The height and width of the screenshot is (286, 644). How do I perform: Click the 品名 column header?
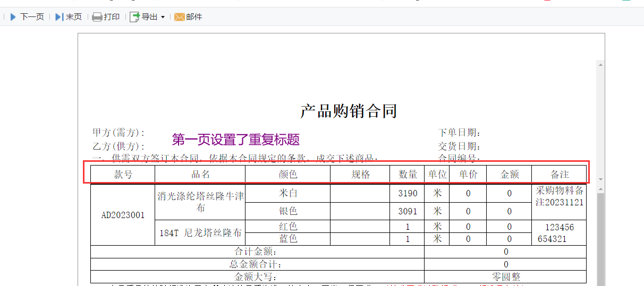tap(200, 175)
